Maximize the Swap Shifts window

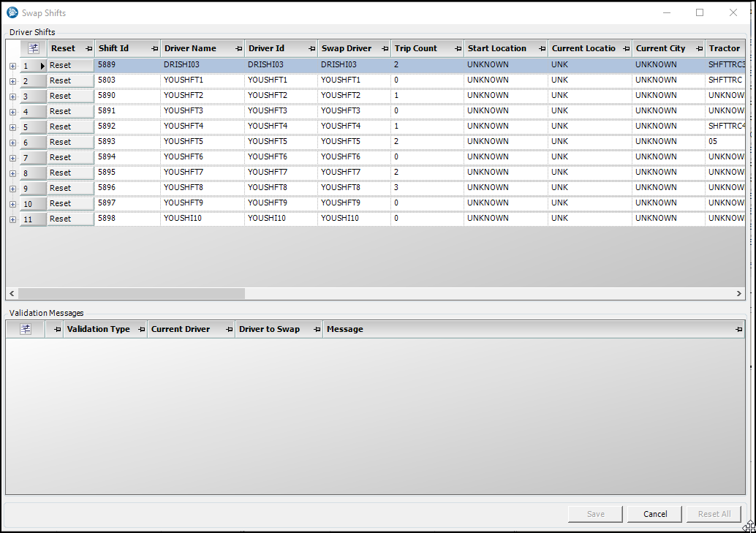pyautogui.click(x=700, y=12)
